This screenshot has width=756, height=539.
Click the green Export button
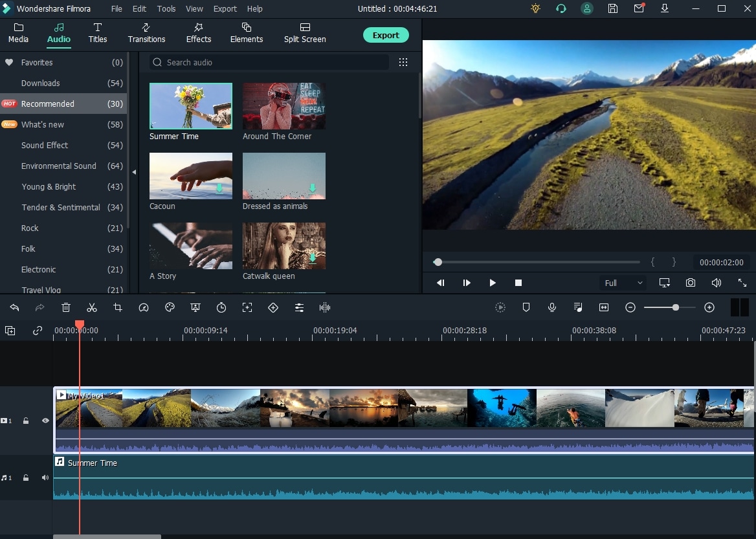(386, 35)
